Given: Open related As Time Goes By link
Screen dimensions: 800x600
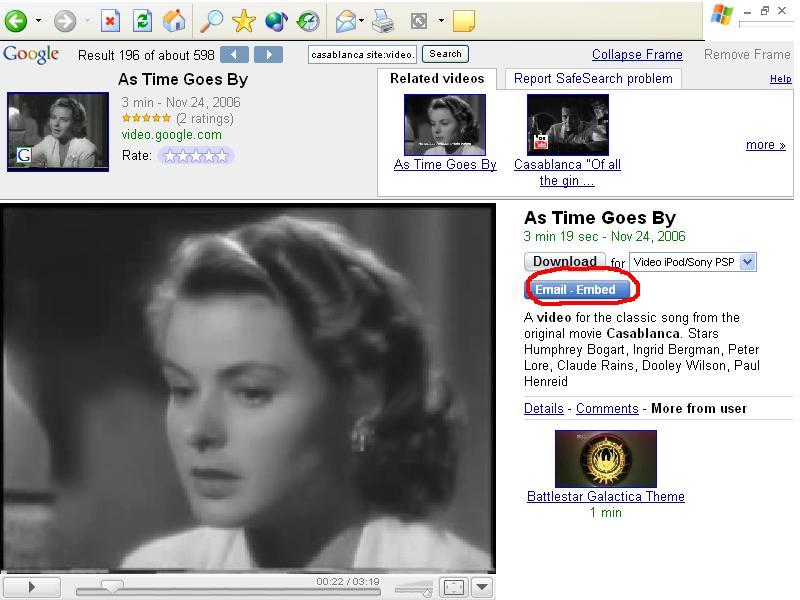Looking at the screenshot, I should click(445, 164).
